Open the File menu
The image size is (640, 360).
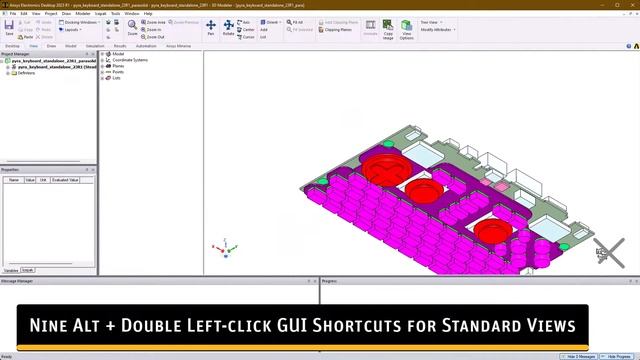pyautogui.click(x=13, y=13)
